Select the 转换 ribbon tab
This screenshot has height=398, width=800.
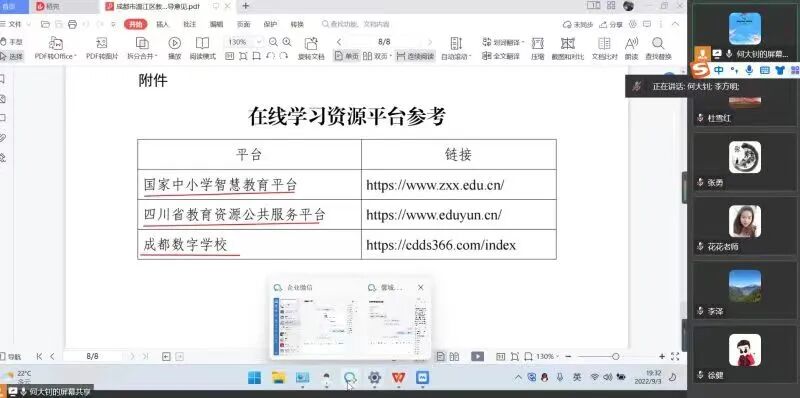tap(297, 24)
